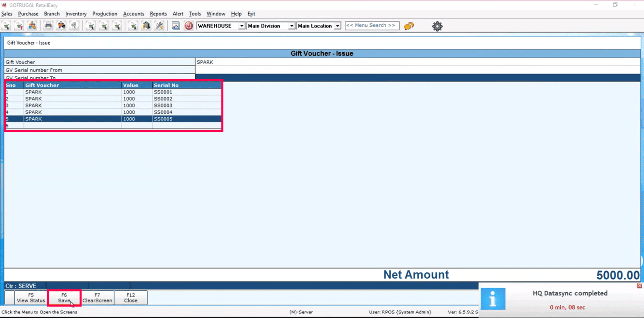Click the Serial No column header
644x318 pixels.
(x=187, y=85)
